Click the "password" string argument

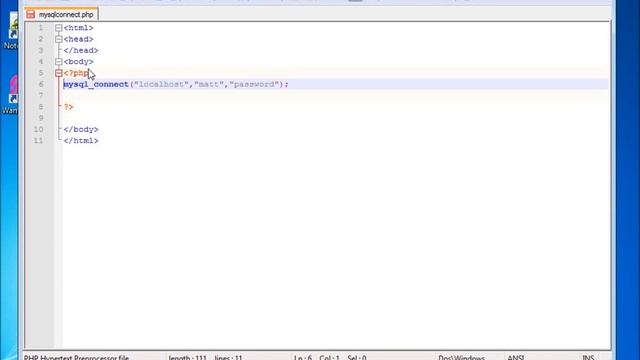pyautogui.click(x=254, y=84)
